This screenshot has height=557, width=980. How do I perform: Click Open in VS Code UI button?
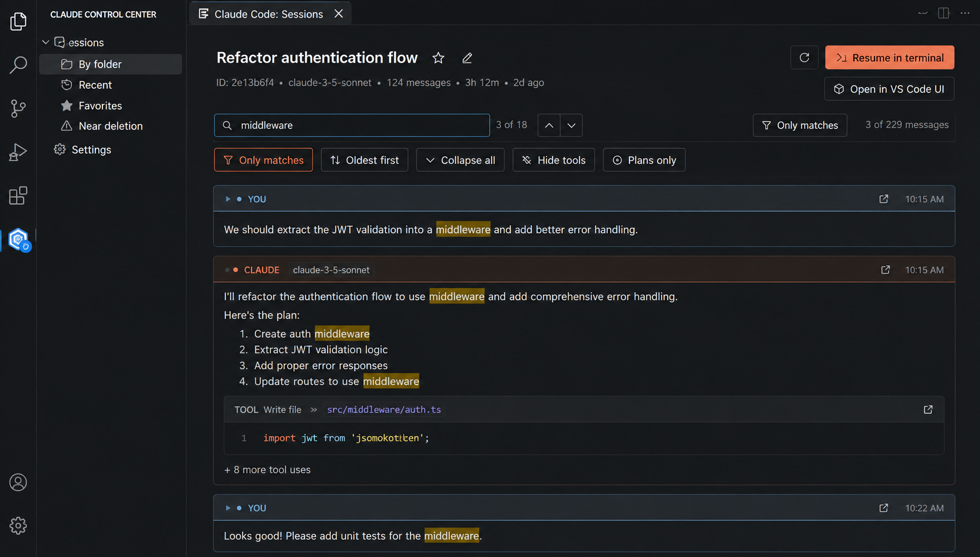point(889,89)
